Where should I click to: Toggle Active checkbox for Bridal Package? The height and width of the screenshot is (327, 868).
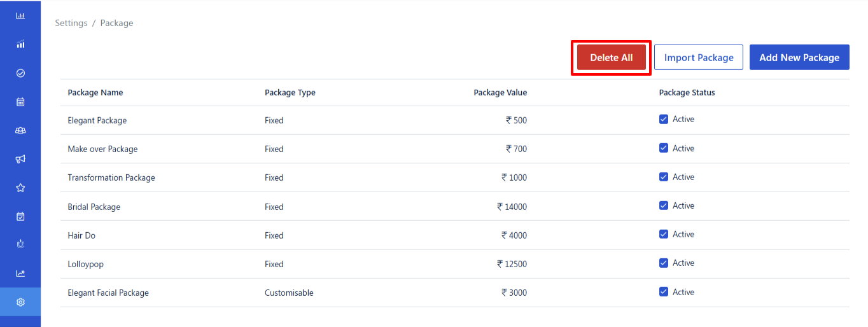coord(664,205)
